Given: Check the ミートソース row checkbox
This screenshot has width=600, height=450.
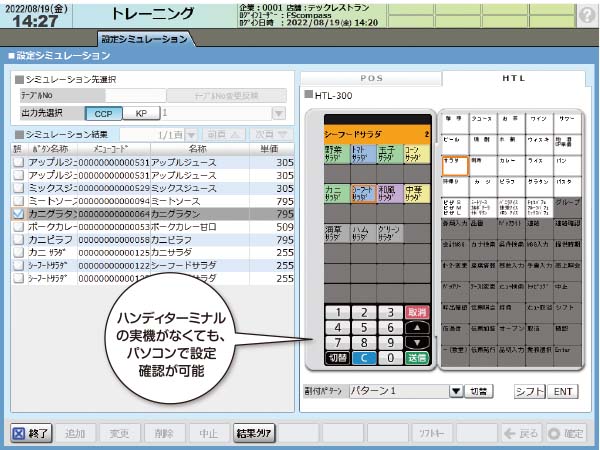Looking at the screenshot, I should (x=18, y=199).
